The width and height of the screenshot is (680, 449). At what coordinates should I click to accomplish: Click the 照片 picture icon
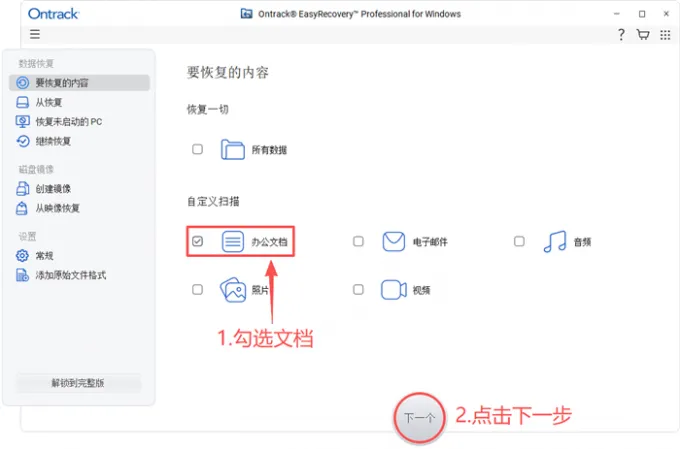[233, 290]
